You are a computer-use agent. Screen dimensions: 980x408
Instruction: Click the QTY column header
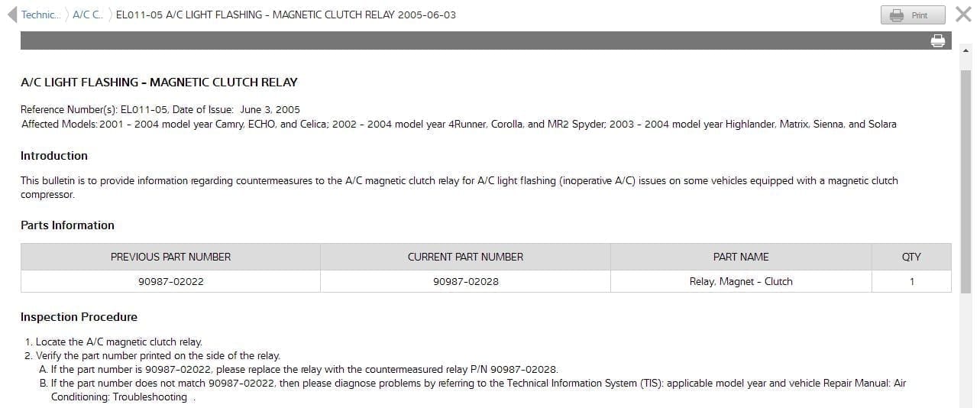coord(911,257)
